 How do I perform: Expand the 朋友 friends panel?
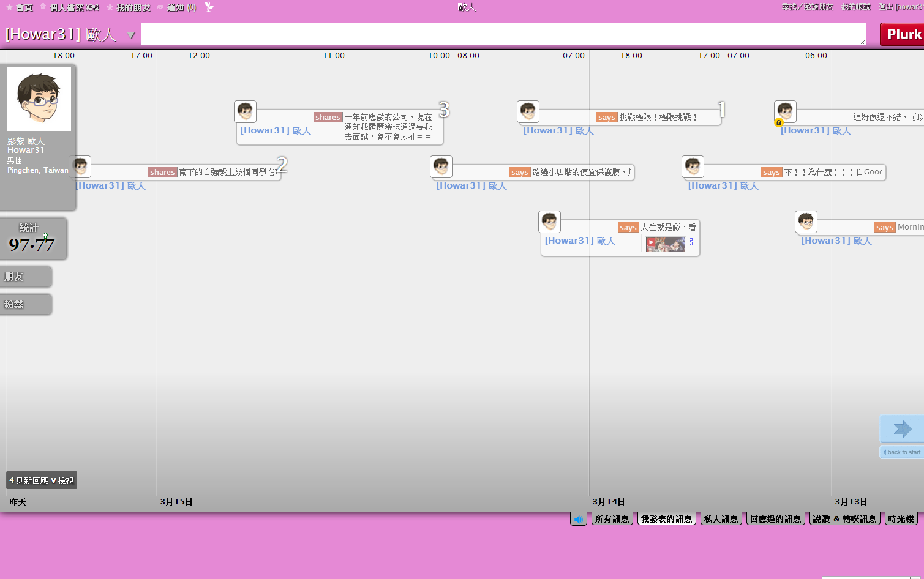[26, 277]
